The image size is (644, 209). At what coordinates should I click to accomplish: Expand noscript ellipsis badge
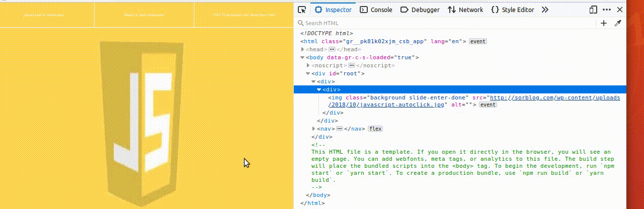352,65
